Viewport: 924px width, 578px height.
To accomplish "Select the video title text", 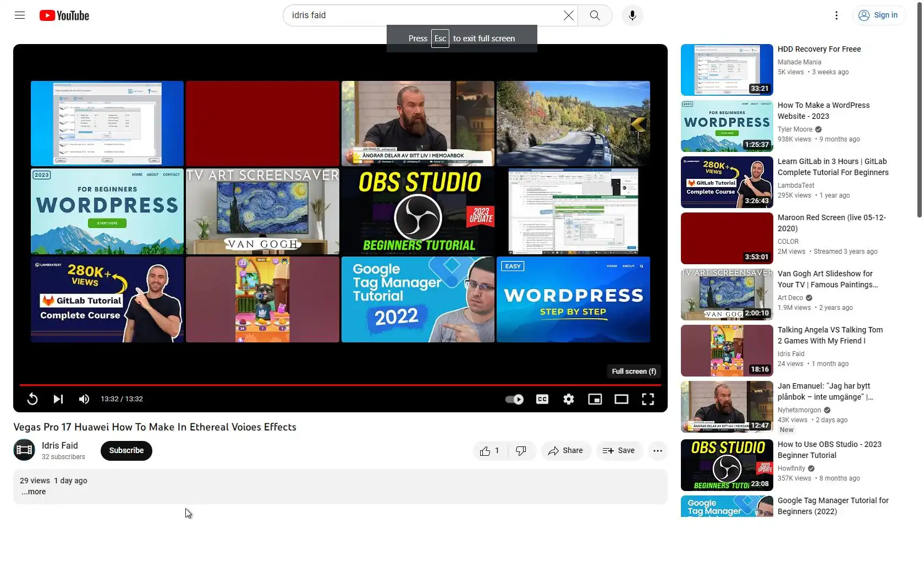I will point(155,427).
